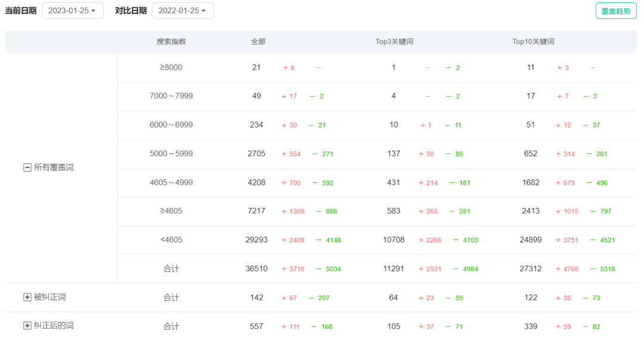Screen dimensions: 644x339
Task: Click total keywords count 36510
Action: click(256, 269)
